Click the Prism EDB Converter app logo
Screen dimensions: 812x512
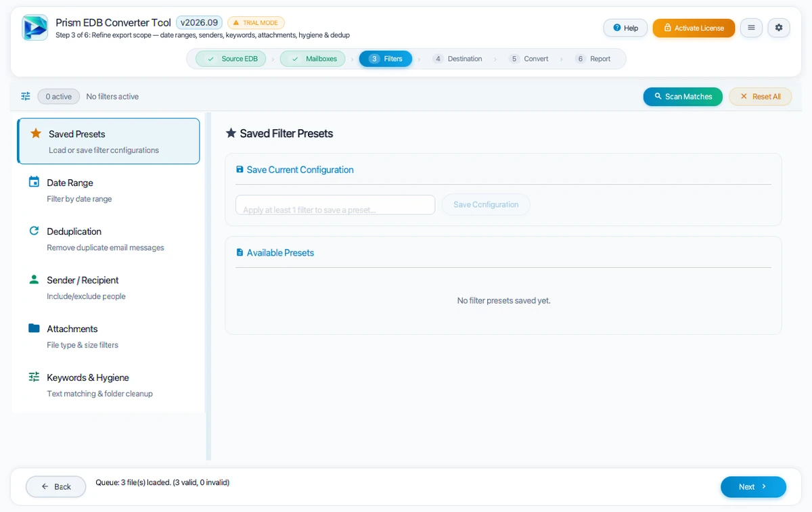[35, 28]
